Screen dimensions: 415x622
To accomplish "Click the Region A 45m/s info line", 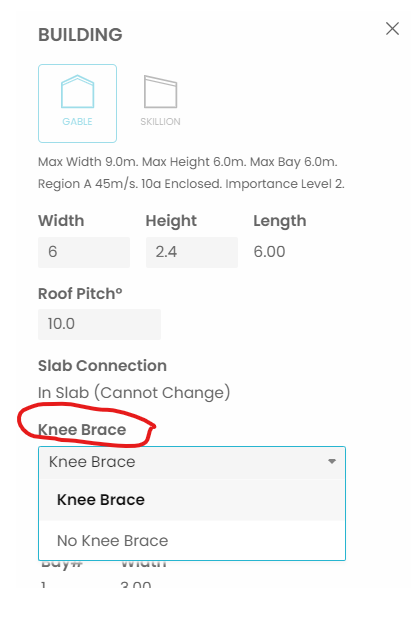I will pyautogui.click(x=191, y=184).
